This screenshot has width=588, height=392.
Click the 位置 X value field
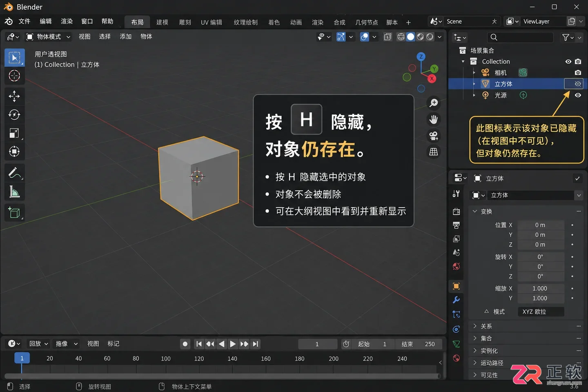pyautogui.click(x=540, y=225)
